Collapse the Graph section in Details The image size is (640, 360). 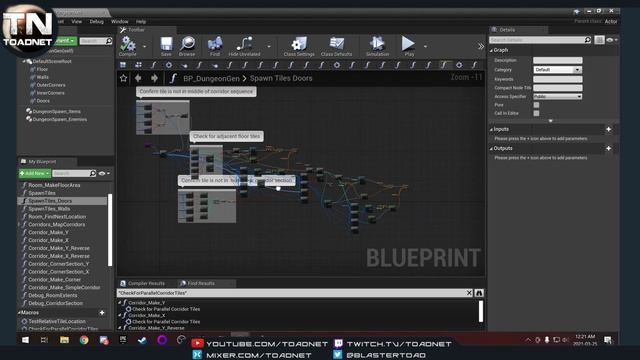point(491,50)
